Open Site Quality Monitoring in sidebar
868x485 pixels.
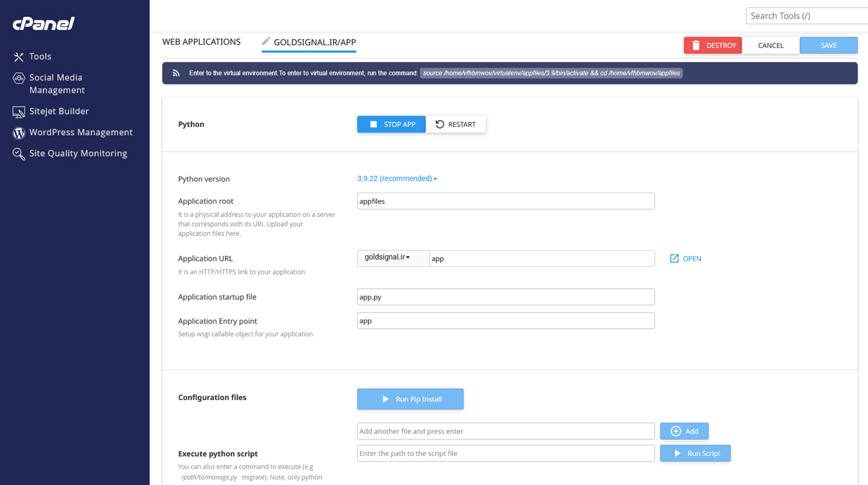77,154
